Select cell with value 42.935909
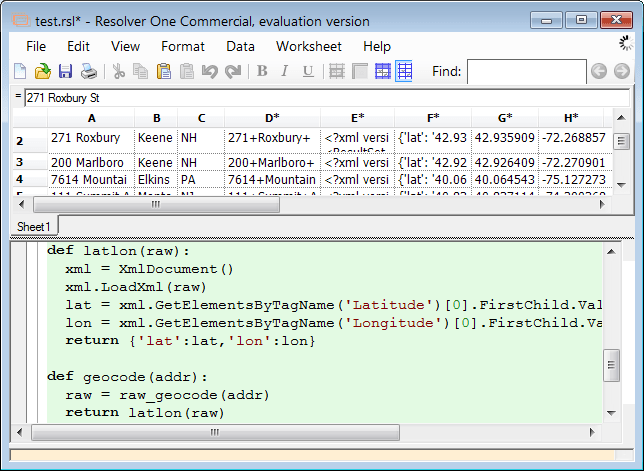This screenshot has width=644, height=471. tap(505, 141)
